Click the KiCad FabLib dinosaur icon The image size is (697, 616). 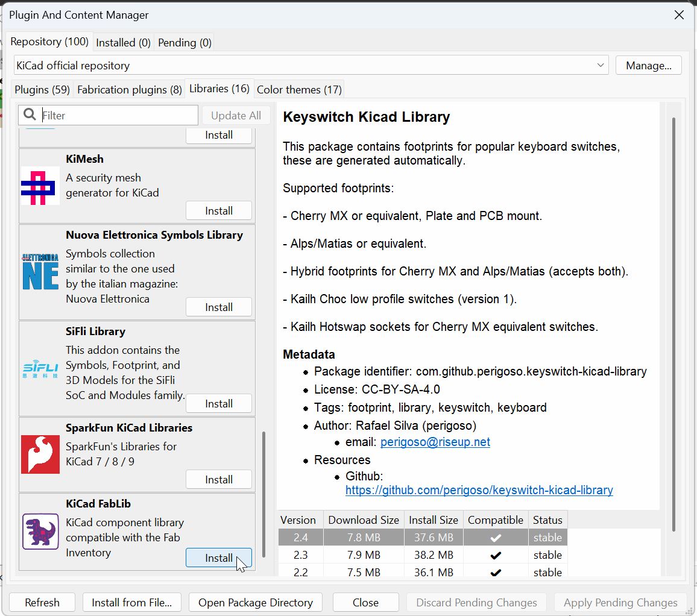(40, 531)
